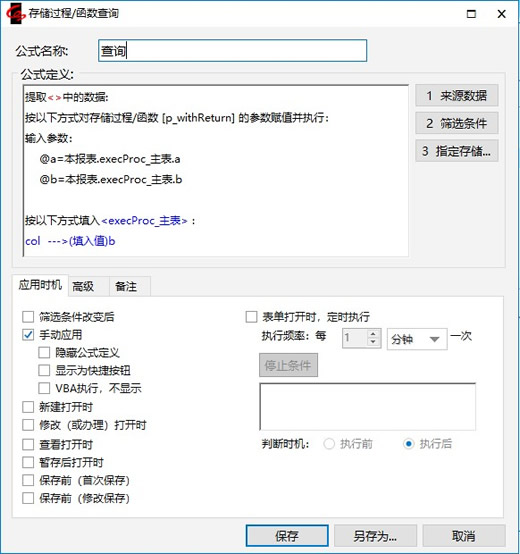Select the 执行前 radio button
This screenshot has height=554, width=520.
[x=329, y=443]
